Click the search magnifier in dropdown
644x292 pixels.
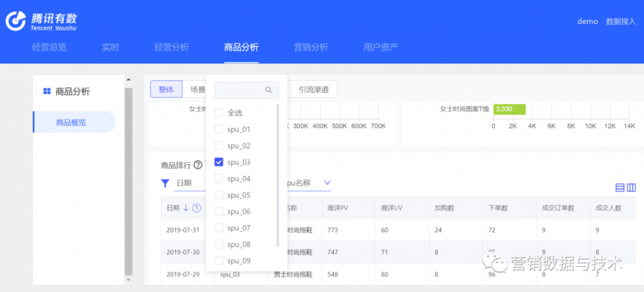[x=269, y=90]
